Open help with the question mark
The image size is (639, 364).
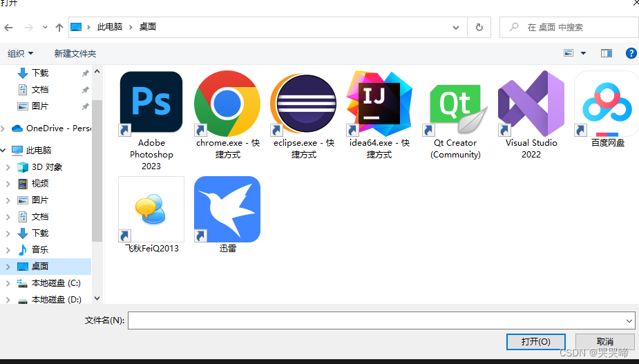pos(631,53)
